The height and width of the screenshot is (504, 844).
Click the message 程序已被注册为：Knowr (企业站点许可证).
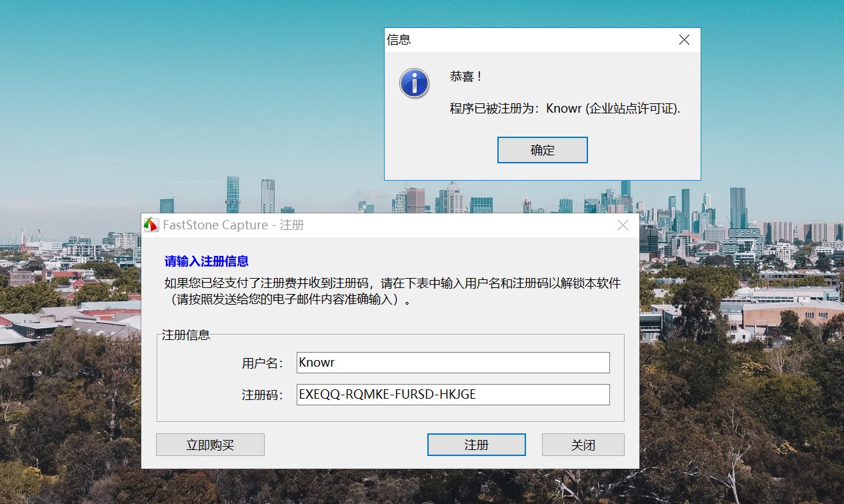[565, 109]
